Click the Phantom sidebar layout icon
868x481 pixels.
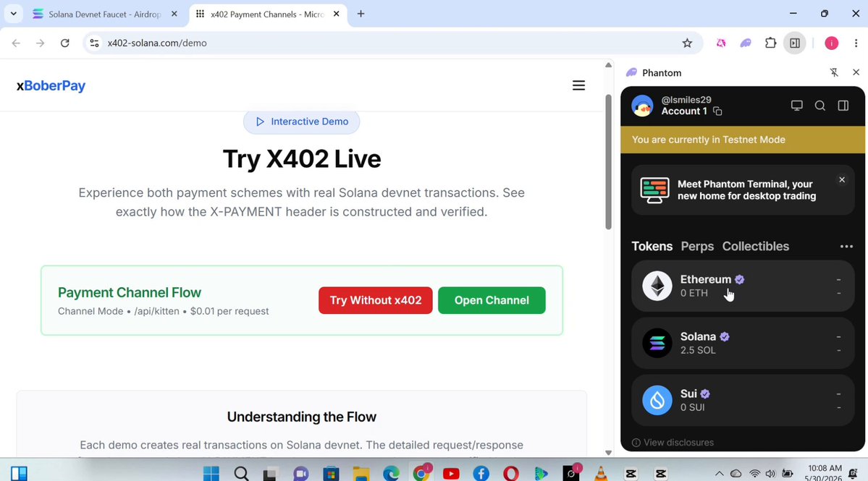pyautogui.click(x=843, y=106)
